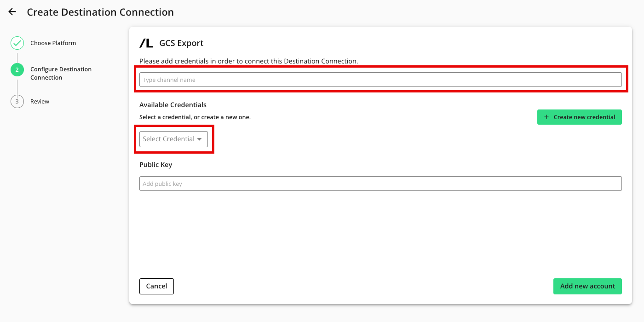Image resolution: width=644 pixels, height=322 pixels.
Task: Select the Choose Platform step
Action: pos(52,43)
